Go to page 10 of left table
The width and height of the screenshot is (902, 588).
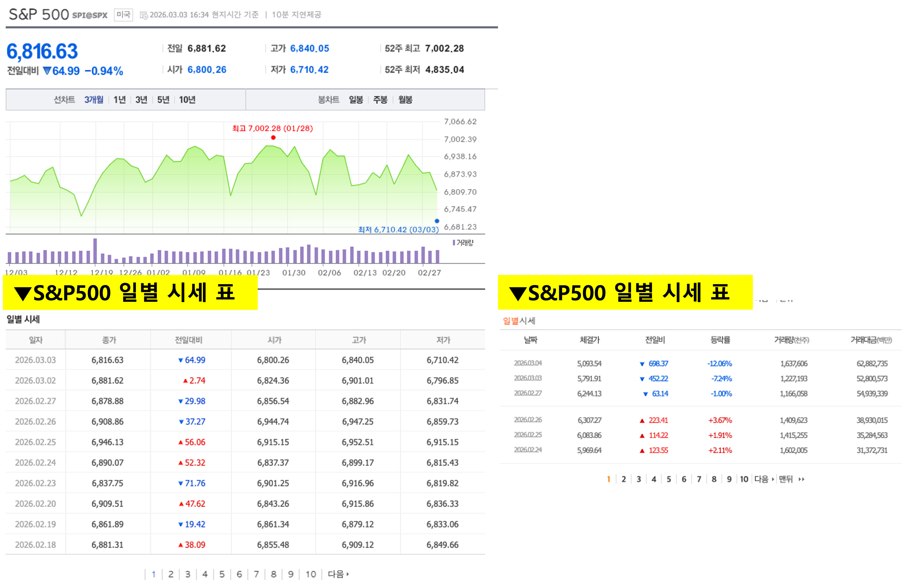(x=311, y=574)
